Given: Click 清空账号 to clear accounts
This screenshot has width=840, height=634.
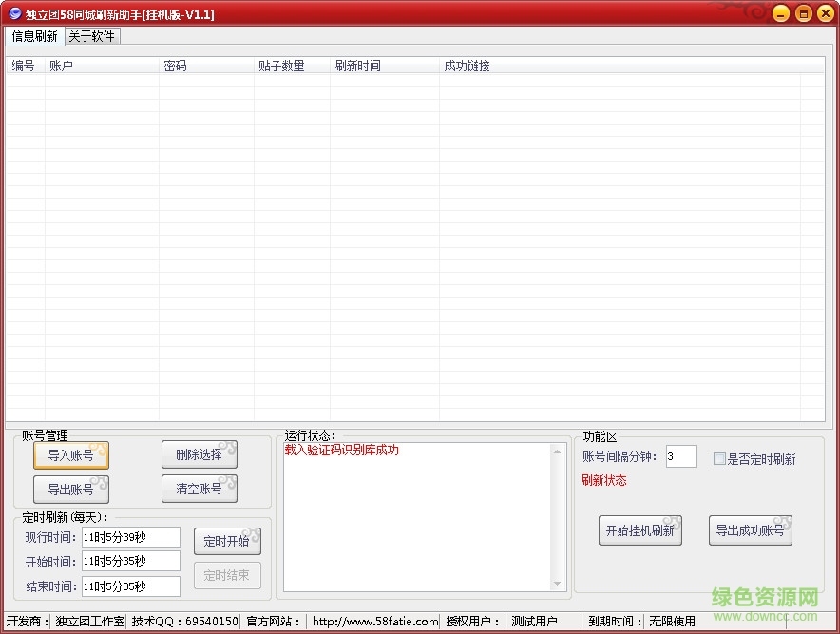Looking at the screenshot, I should click(x=199, y=489).
